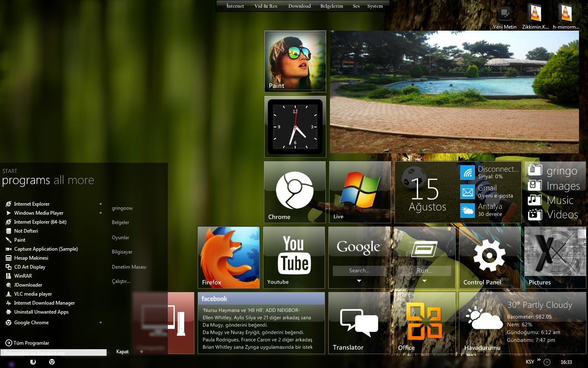Click the Chrome icon on the taskbar
The image size is (588, 368).
(x=52, y=362)
